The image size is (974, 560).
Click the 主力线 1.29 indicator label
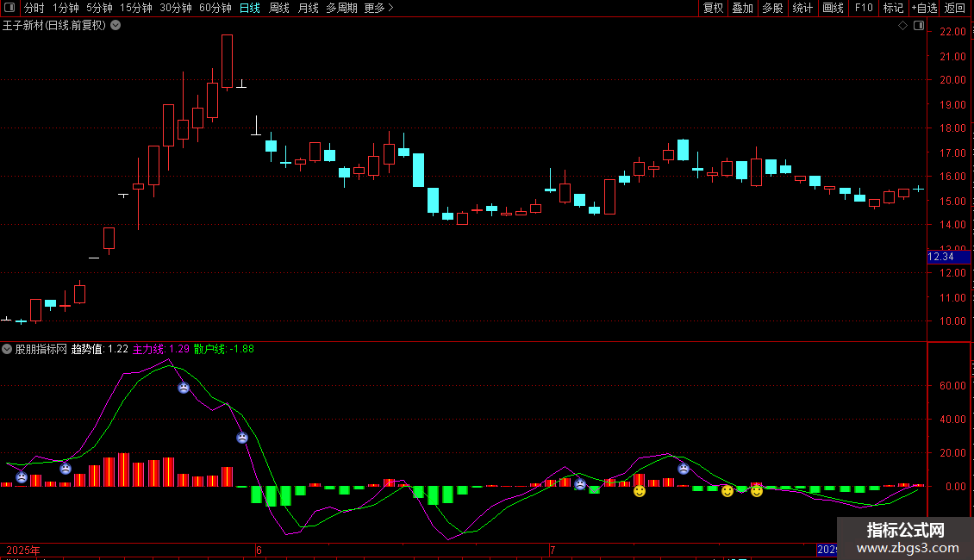point(161,349)
